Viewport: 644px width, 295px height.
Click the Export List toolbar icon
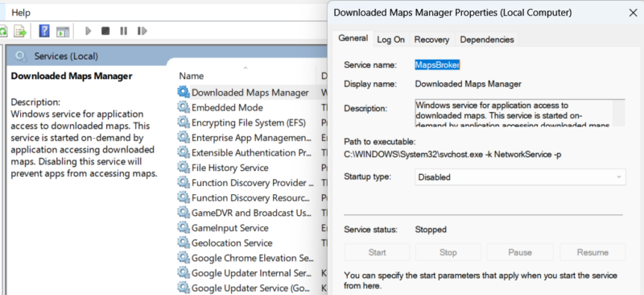click(x=19, y=31)
